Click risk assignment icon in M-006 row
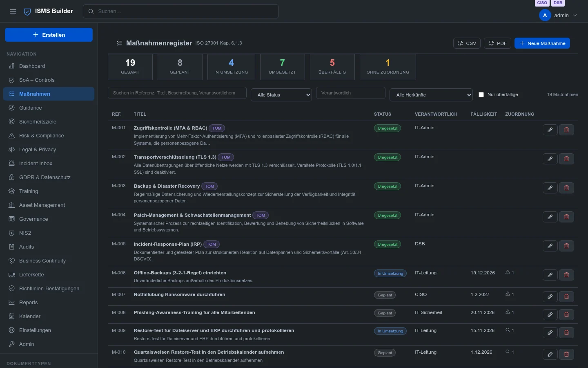This screenshot has height=368, width=588. point(508,272)
